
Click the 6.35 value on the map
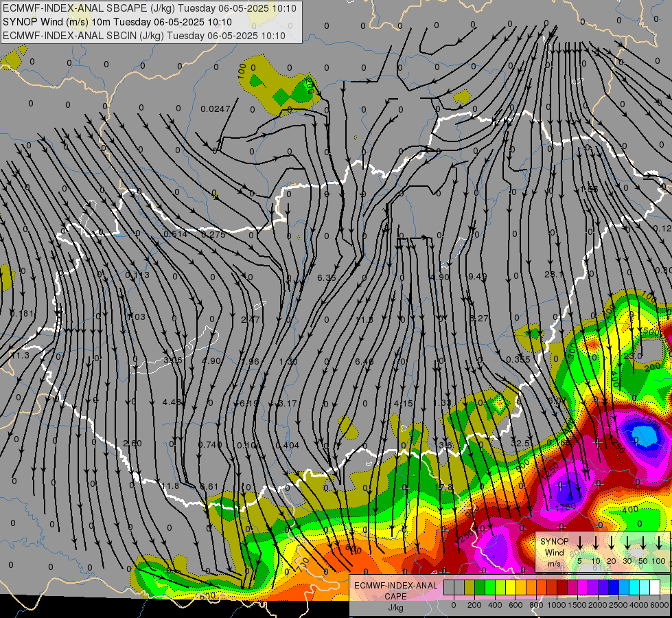click(x=327, y=278)
